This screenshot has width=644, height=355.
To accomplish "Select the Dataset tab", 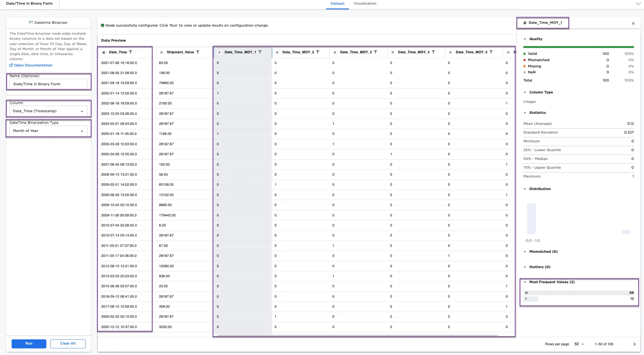I will (x=337, y=4).
